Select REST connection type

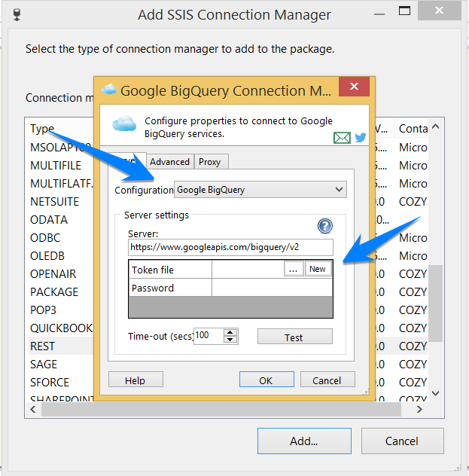point(42,346)
